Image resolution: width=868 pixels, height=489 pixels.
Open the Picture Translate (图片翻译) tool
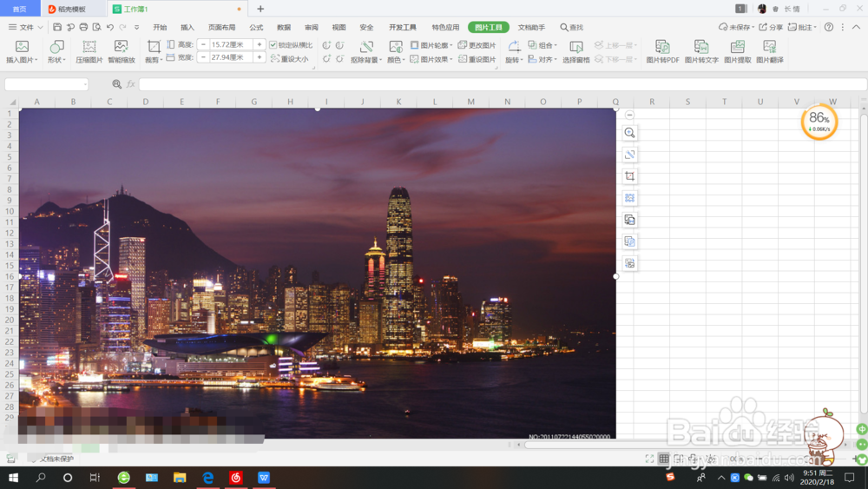coord(769,51)
